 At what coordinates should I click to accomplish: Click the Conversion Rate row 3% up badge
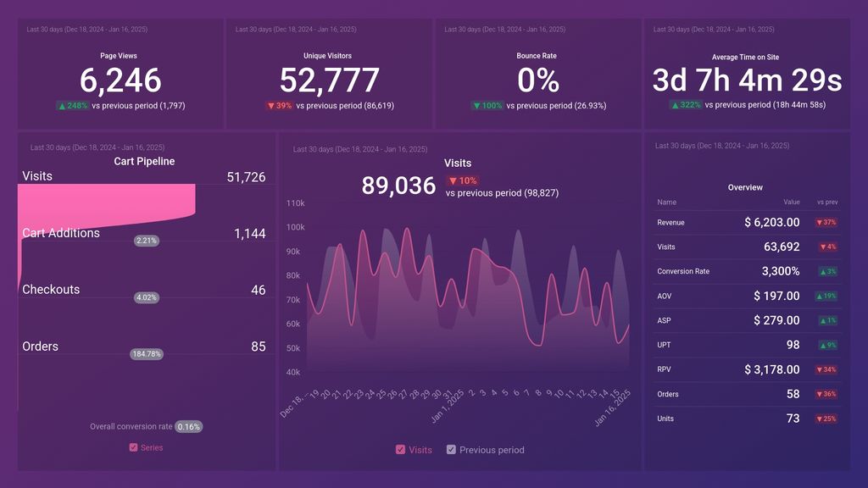pyautogui.click(x=828, y=272)
